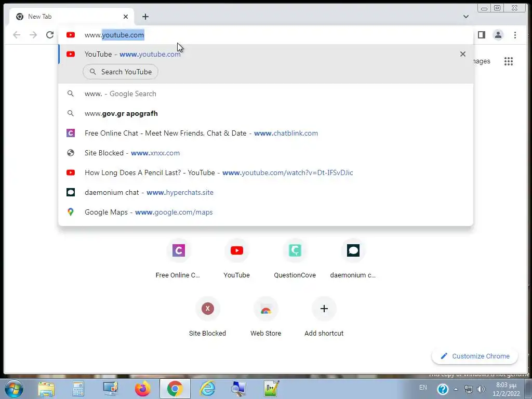Screen dimensions: 532x399
Task: Open the chatblink.com Free Online Chat suggestion
Action: coord(265,133)
